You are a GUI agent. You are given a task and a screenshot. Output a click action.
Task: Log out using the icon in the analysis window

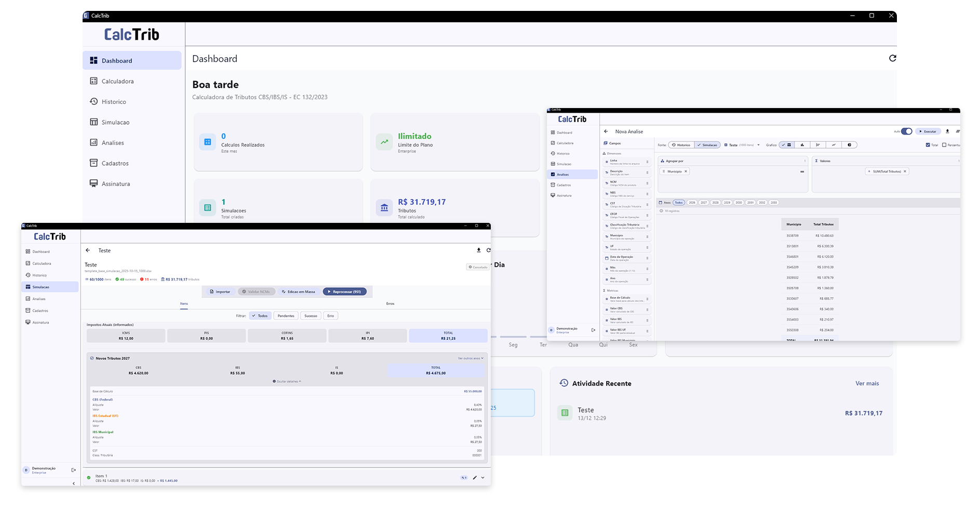593,330
